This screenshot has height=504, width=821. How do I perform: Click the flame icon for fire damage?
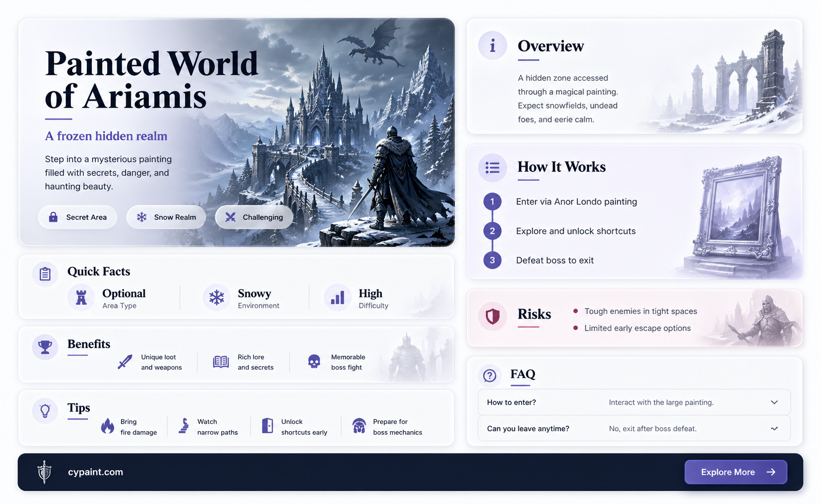coord(108,426)
